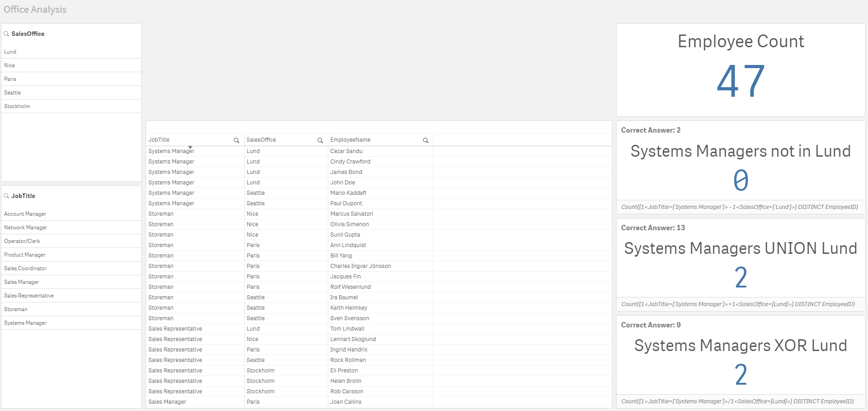The height and width of the screenshot is (411, 868).
Task: Click the search icon in the SalesOffice filter pane
Action: pyautogui.click(x=6, y=34)
